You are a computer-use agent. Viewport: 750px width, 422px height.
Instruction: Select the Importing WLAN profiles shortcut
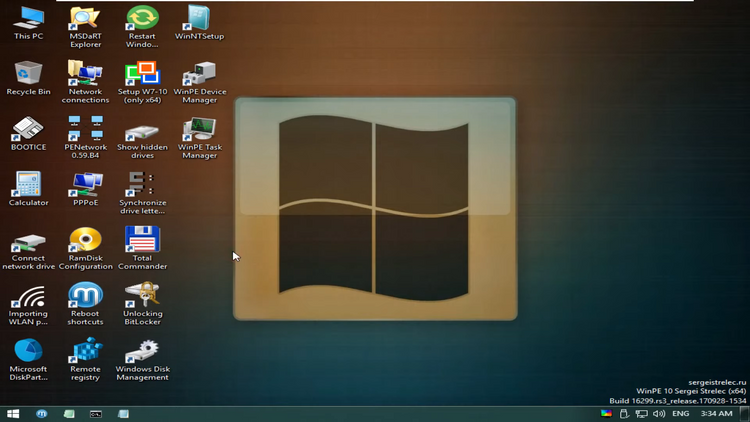[x=28, y=305]
